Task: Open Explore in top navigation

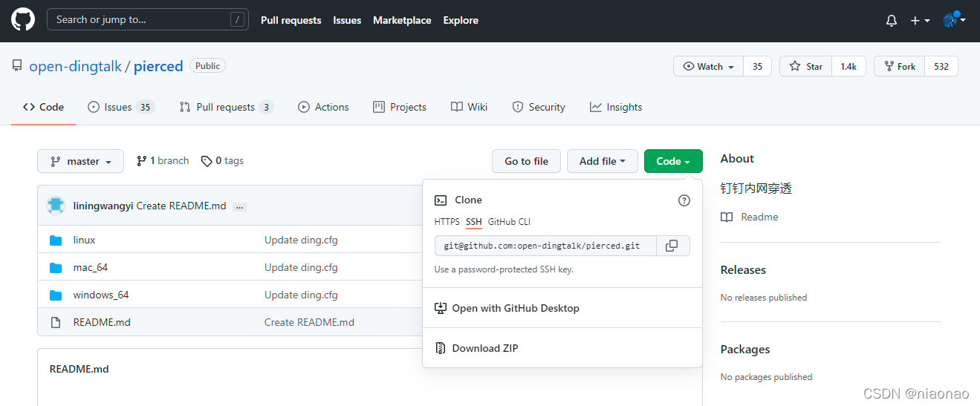Action: pyautogui.click(x=461, y=20)
